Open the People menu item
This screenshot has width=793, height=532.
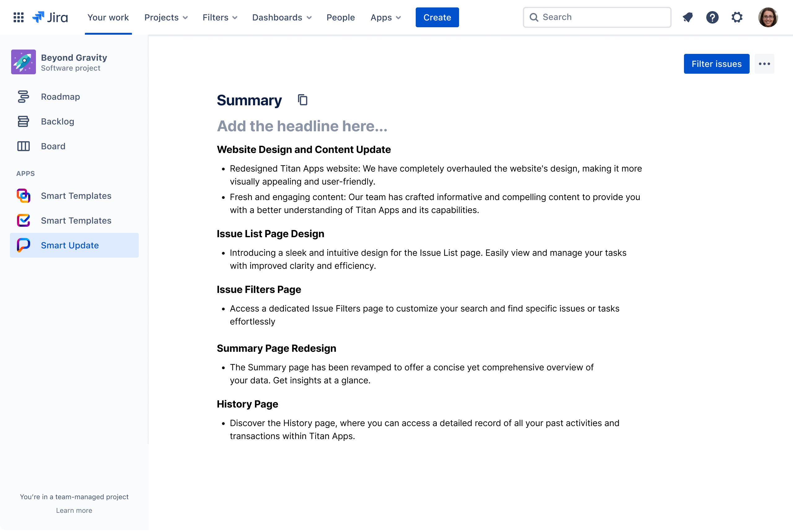click(x=340, y=17)
